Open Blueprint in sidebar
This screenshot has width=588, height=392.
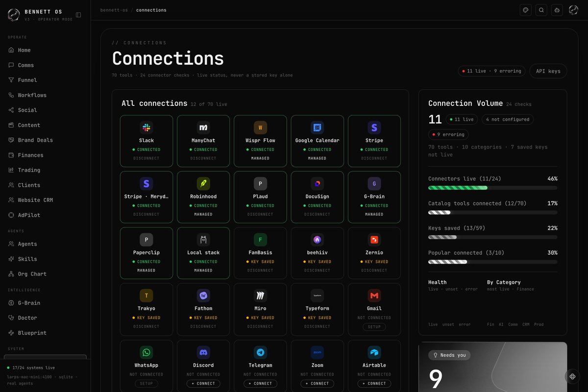(x=45, y=333)
